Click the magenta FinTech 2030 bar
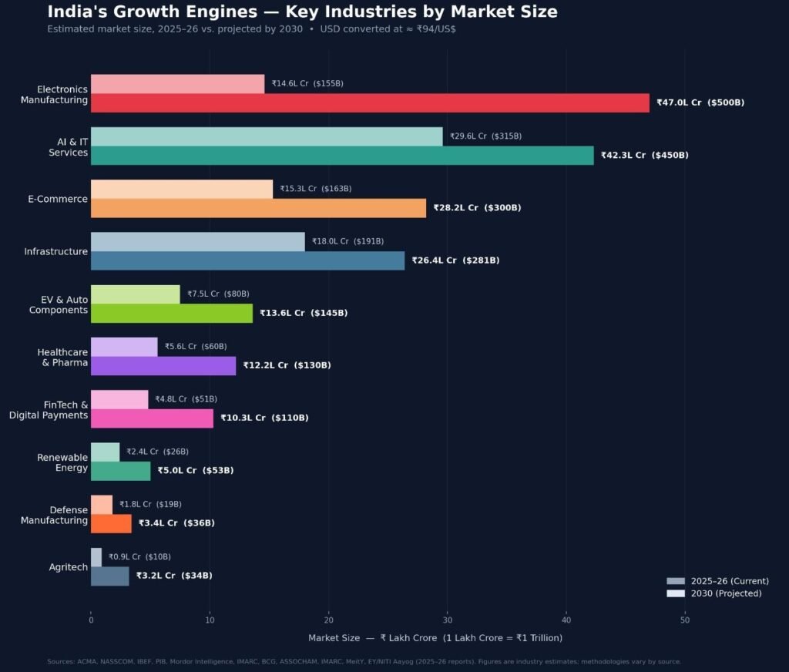This screenshot has width=789, height=672. (152, 418)
